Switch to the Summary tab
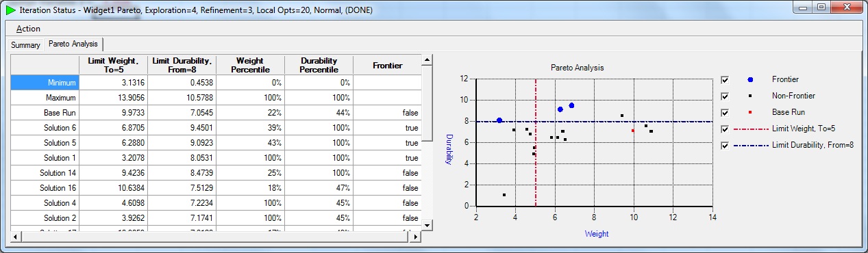 click(25, 45)
